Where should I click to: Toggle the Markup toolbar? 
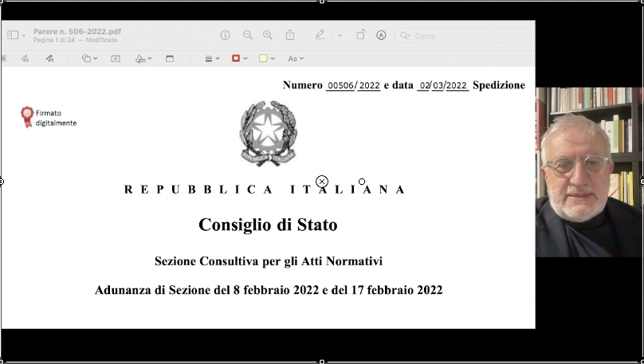(381, 35)
